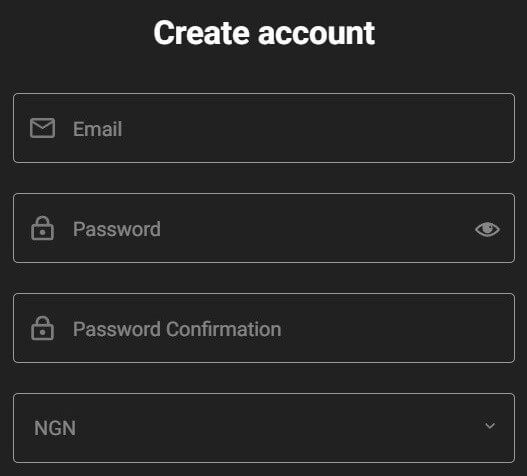Toggle password visibility with the eye icon
This screenshot has height=476, width=527.
pos(487,229)
